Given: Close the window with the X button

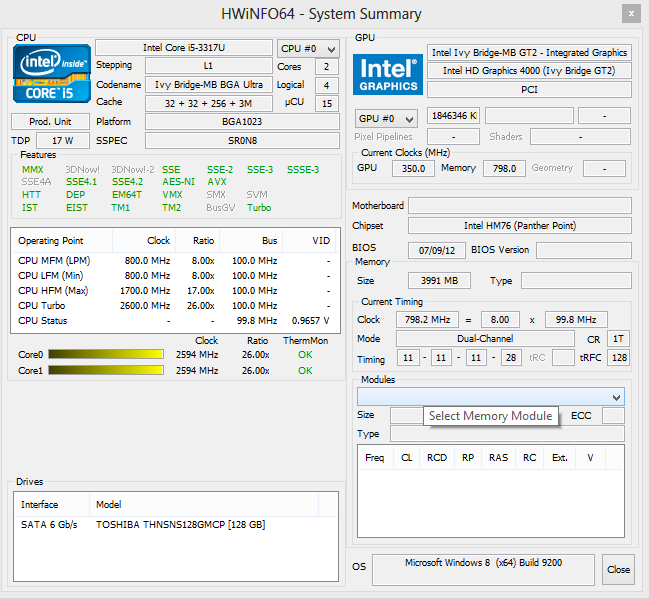Looking at the screenshot, I should pyautogui.click(x=631, y=14).
